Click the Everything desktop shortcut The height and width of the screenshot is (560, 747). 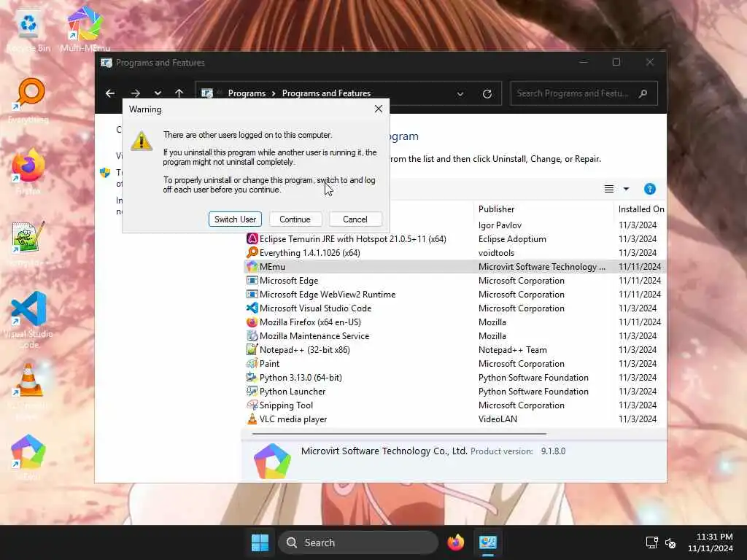28,100
